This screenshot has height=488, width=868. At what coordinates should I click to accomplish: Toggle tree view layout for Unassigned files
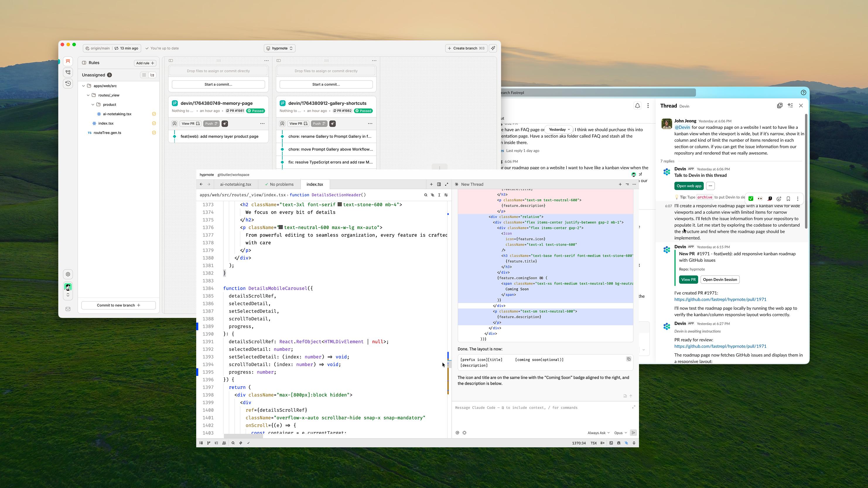152,75
